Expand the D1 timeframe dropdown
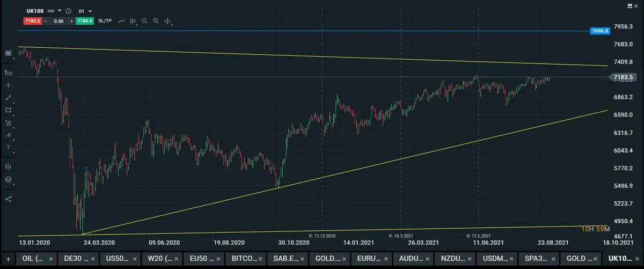644x269 pixels. point(86,11)
